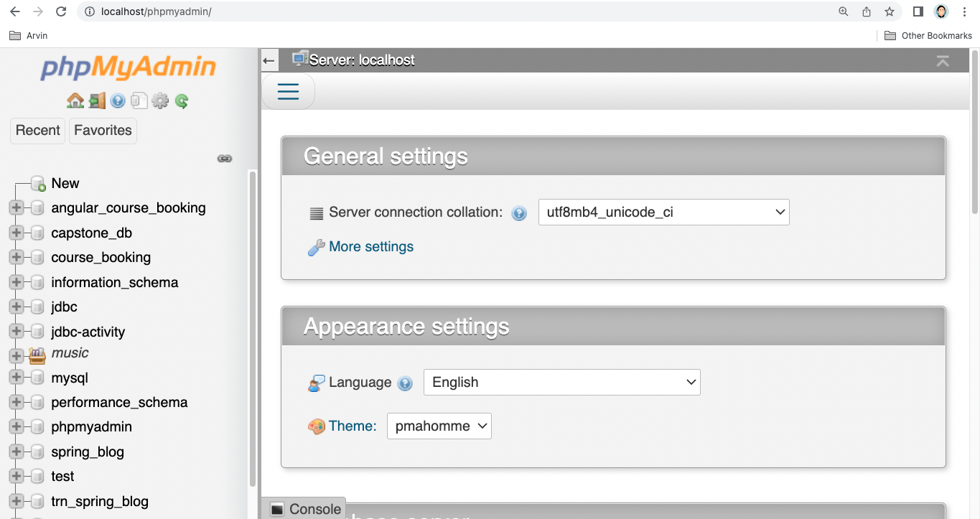Click the browser zoom magnifier icon

pos(844,11)
